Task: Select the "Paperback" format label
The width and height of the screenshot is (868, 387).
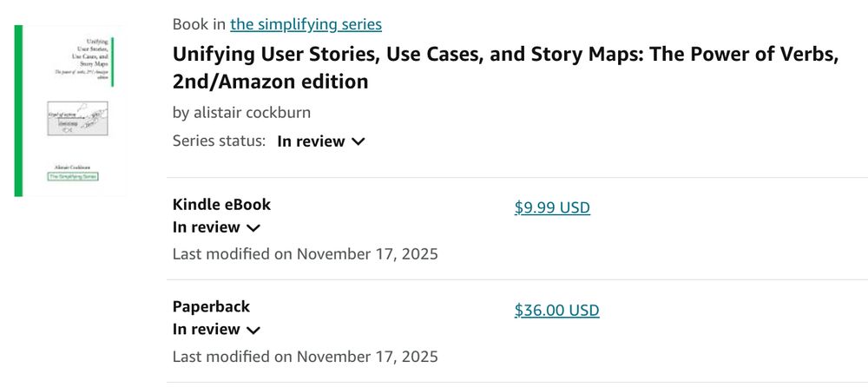Action: (211, 306)
